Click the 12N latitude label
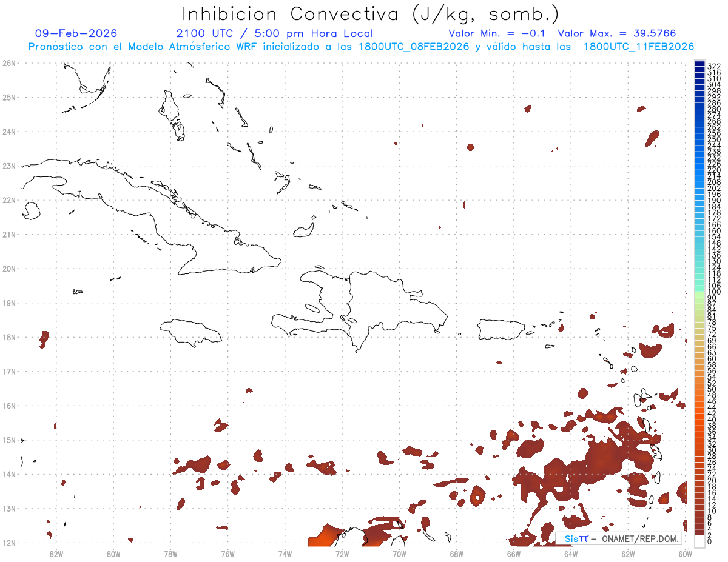Viewport: 728px width, 562px height. tap(8, 543)
